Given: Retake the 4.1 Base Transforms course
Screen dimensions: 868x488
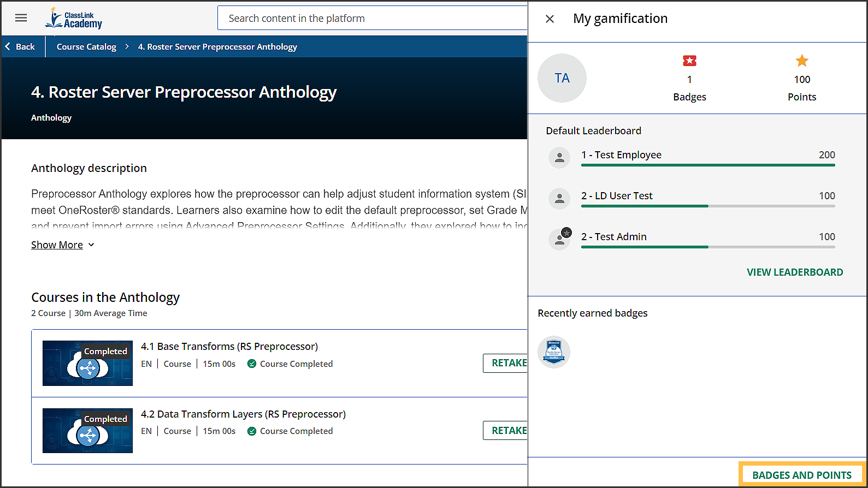Looking at the screenshot, I should (x=507, y=363).
